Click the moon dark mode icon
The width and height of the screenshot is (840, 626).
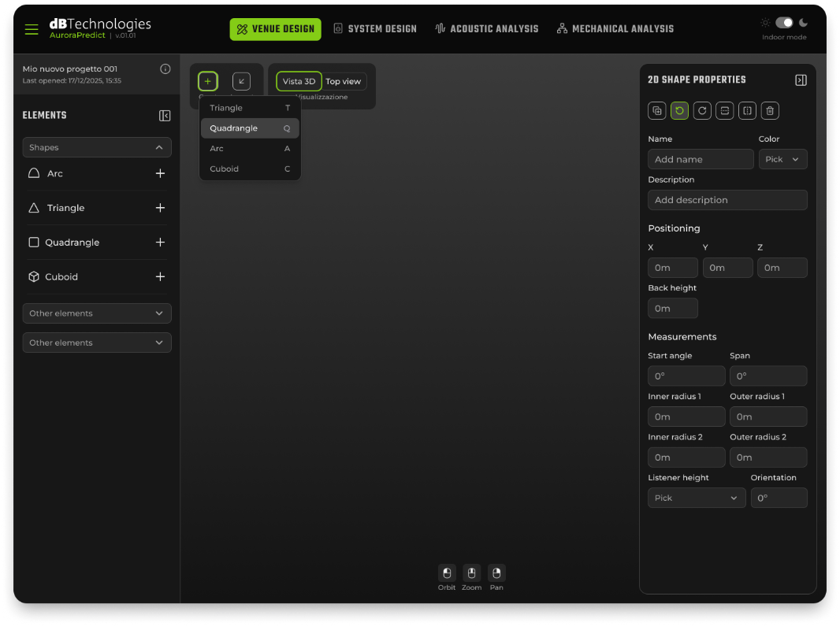[803, 23]
